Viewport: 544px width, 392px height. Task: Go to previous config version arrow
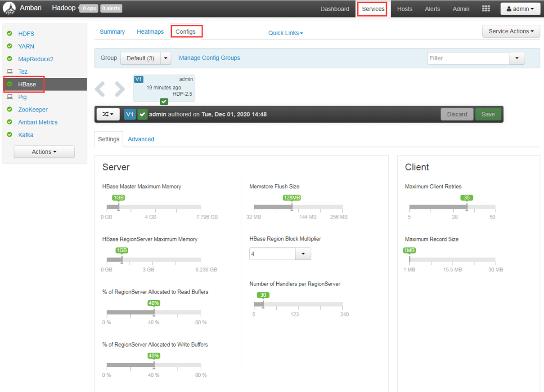coord(100,89)
